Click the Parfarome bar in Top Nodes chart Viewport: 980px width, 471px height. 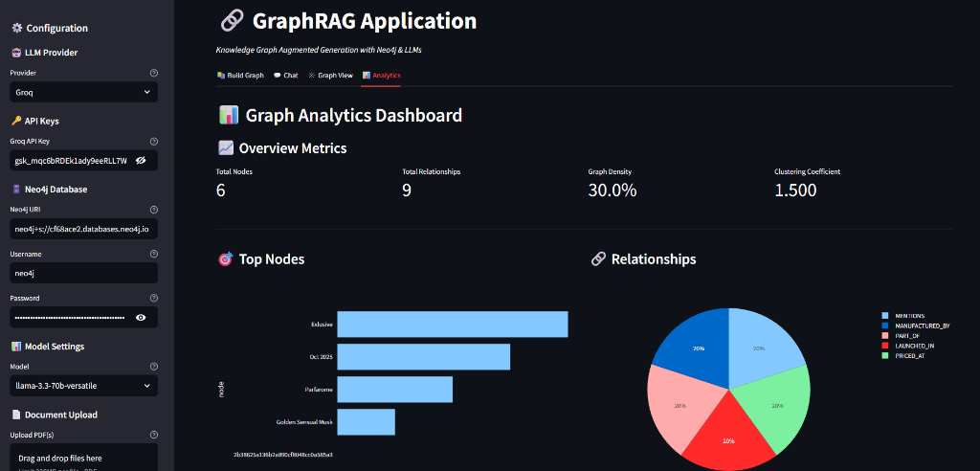(x=395, y=389)
